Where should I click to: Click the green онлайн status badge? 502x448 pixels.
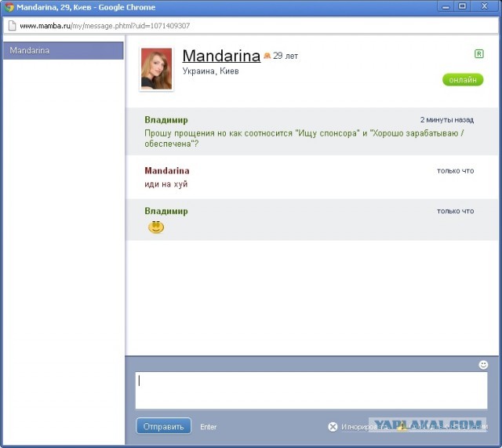click(x=463, y=80)
